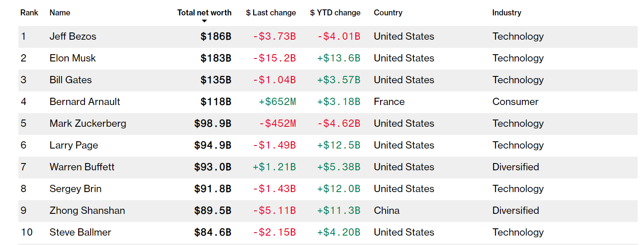Click Elon Musk's $183B net worth
Viewport: 644px width, 245px height.
point(216,58)
